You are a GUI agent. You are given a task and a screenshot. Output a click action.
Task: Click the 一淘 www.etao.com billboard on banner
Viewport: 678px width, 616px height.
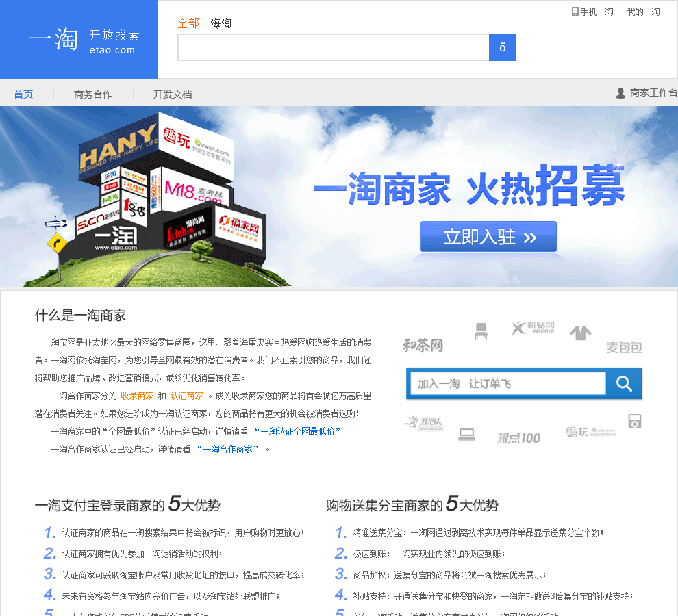(x=116, y=238)
